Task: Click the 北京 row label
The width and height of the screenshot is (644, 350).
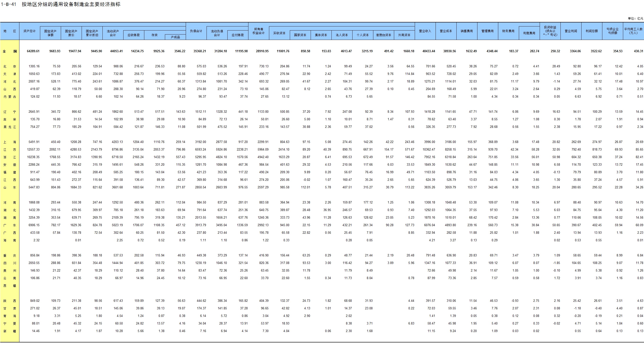Action: click(10, 66)
